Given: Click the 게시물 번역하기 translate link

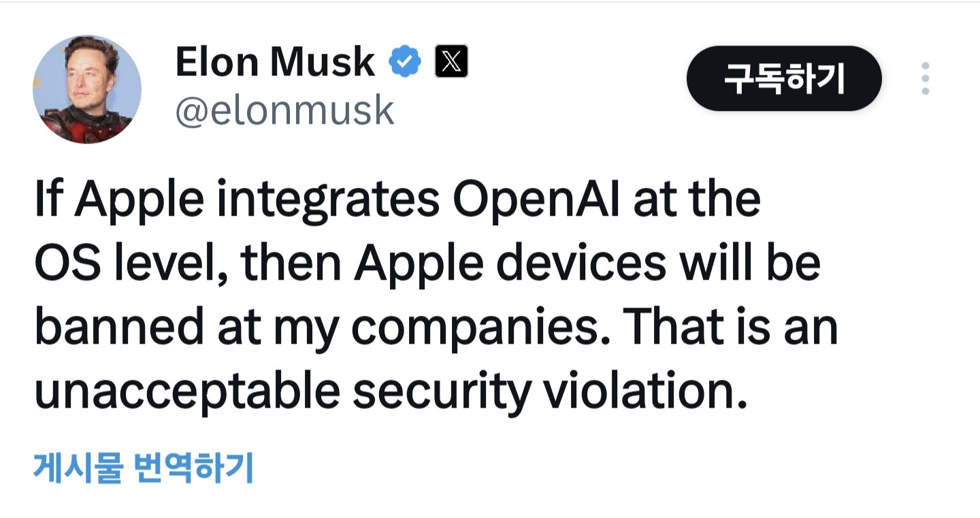Looking at the screenshot, I should (x=143, y=468).
